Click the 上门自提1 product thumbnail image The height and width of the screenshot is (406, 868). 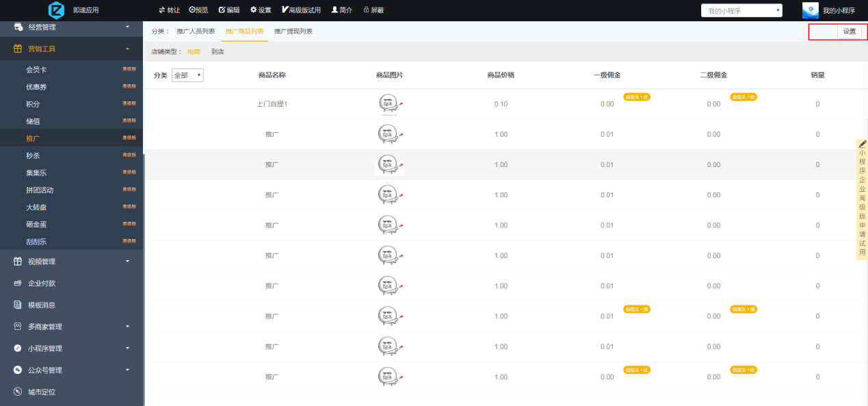(389, 104)
